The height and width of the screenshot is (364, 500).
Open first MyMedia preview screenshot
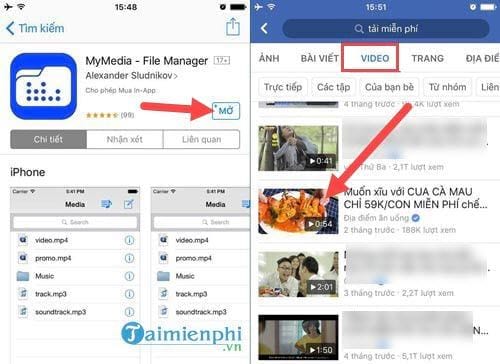[75, 275]
